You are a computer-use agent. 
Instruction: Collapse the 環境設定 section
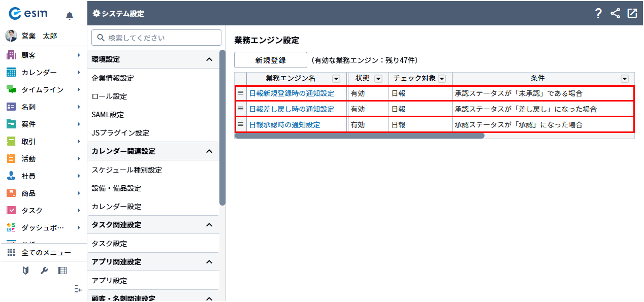[209, 59]
